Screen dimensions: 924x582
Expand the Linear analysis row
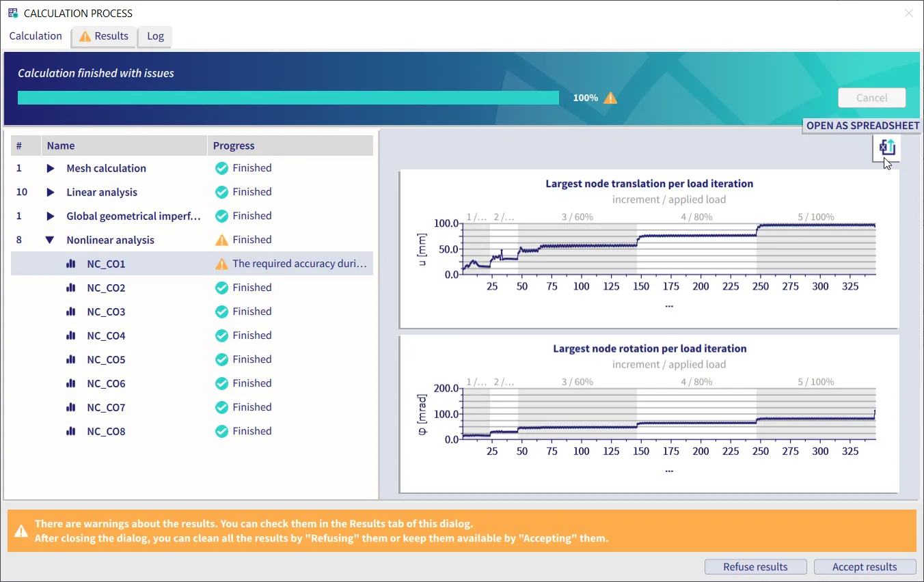pos(50,192)
